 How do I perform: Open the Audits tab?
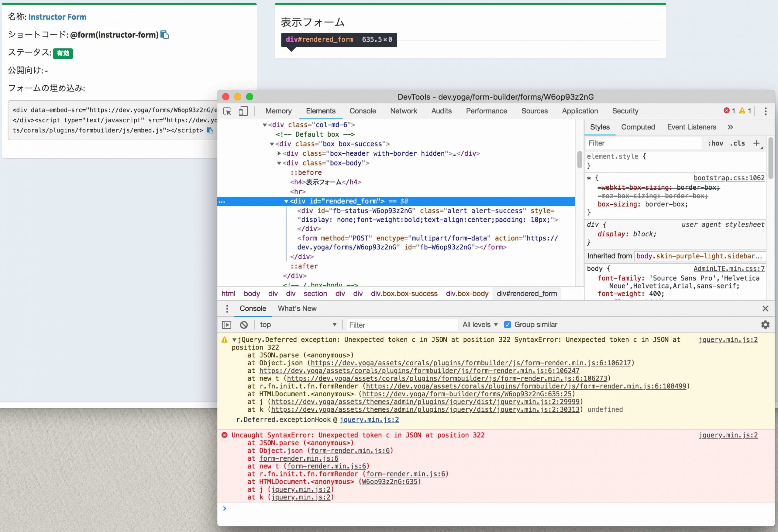coord(441,111)
